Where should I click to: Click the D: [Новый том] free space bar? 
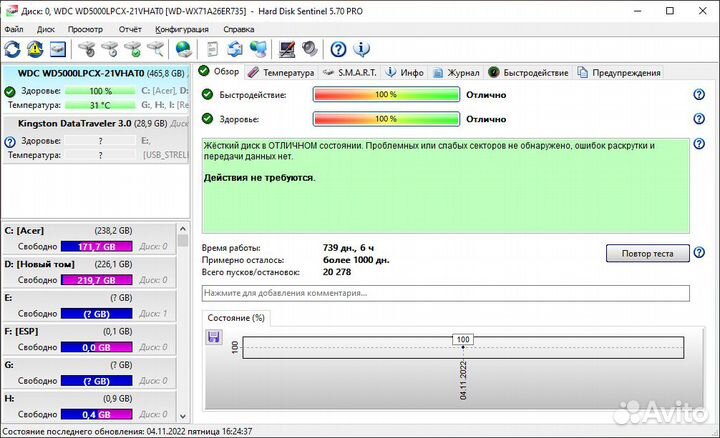[x=96, y=280]
